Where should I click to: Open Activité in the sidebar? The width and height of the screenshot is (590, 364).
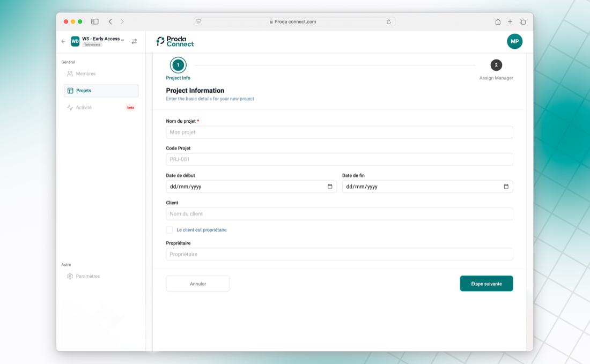click(x=101, y=108)
